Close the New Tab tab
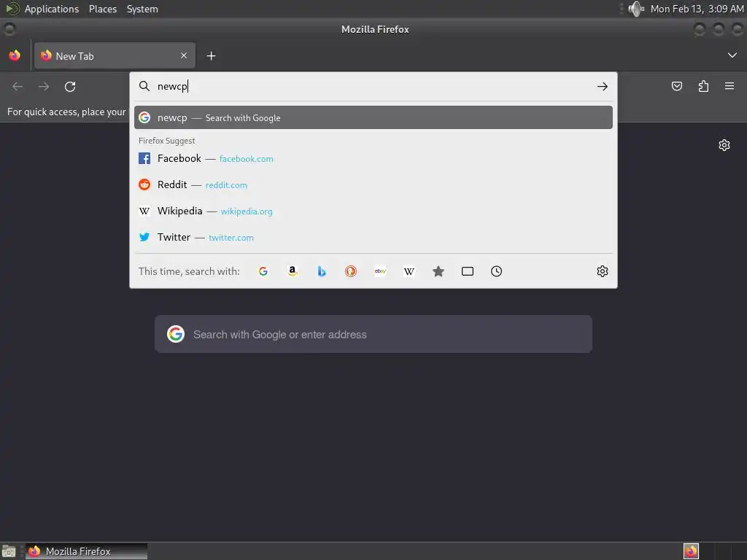The width and height of the screenshot is (747, 560). coord(184,55)
